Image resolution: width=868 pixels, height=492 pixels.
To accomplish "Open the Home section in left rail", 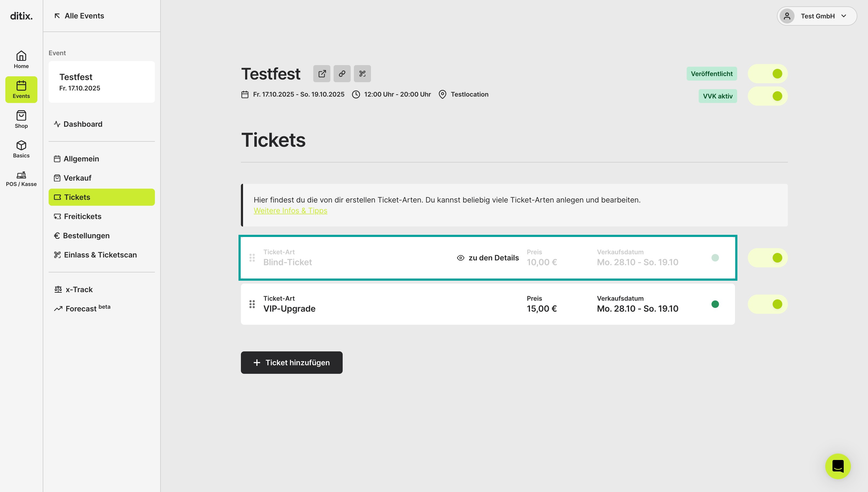I will click(21, 59).
